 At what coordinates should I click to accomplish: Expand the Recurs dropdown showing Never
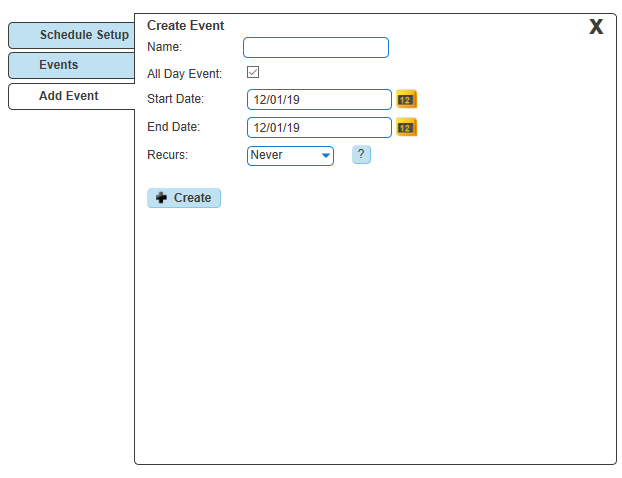pyautogui.click(x=290, y=155)
